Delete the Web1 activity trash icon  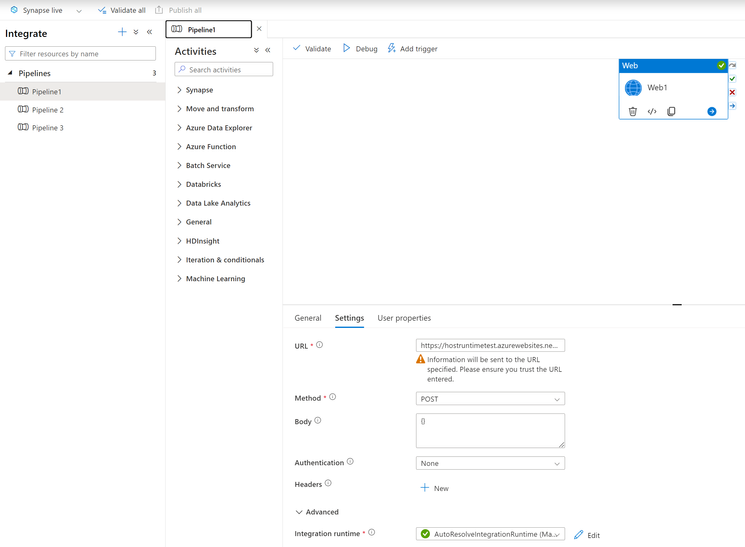(x=632, y=111)
